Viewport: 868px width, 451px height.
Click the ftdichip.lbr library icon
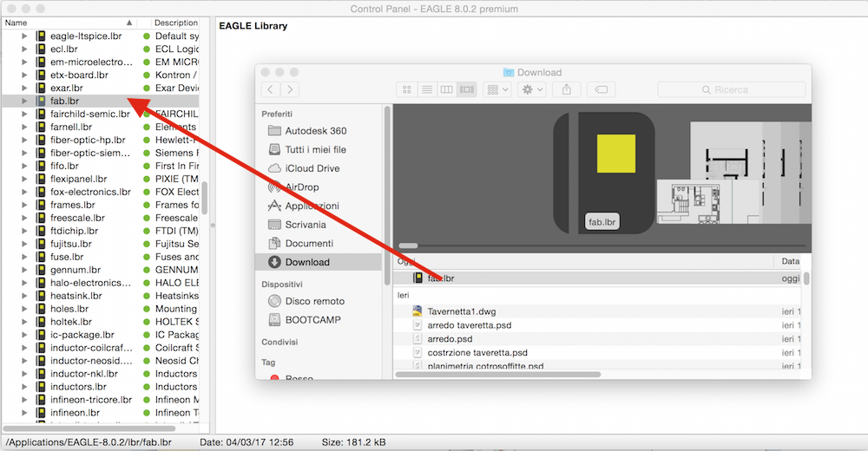click(41, 231)
